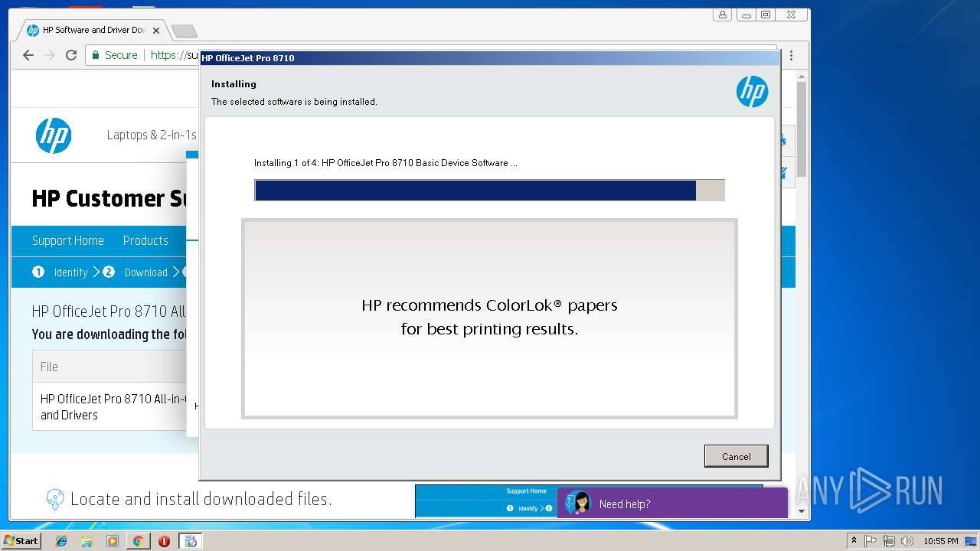Open Opera browser taskbar icon
Screen dimensions: 980x551
(x=164, y=541)
